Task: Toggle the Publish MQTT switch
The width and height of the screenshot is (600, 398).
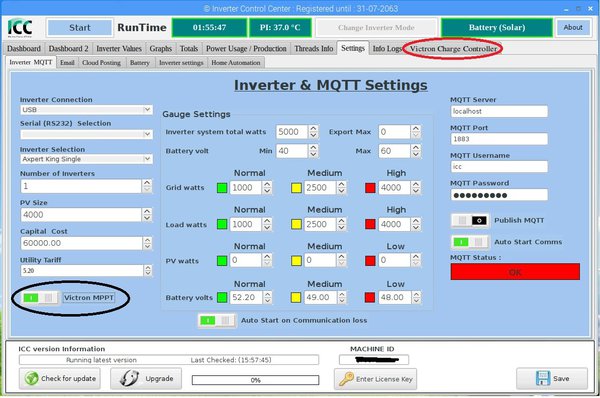Action: tap(470, 220)
